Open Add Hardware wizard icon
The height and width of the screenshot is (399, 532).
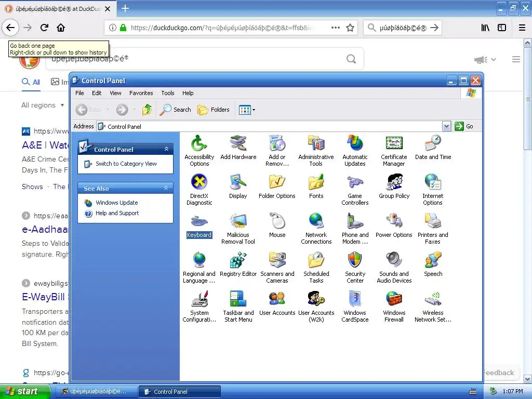tap(238, 147)
